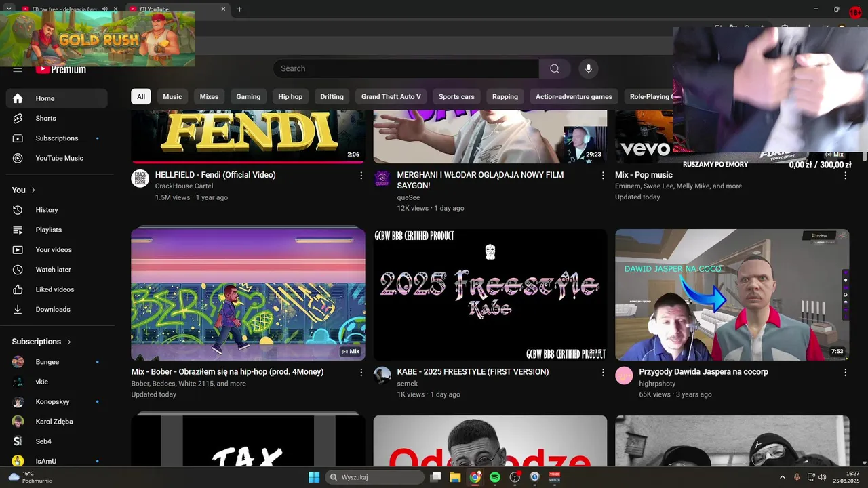Image resolution: width=868 pixels, height=488 pixels.
Task: Start voice search with microphone icon
Action: click(x=589, y=68)
